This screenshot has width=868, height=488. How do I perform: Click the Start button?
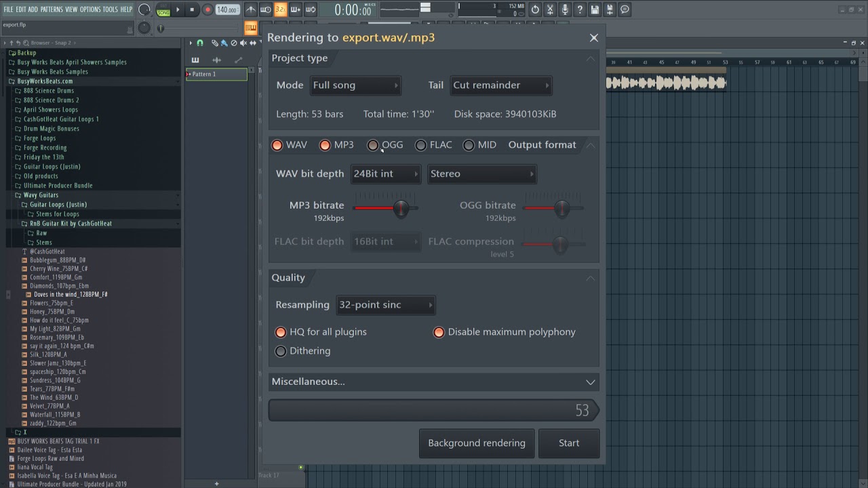click(x=569, y=443)
